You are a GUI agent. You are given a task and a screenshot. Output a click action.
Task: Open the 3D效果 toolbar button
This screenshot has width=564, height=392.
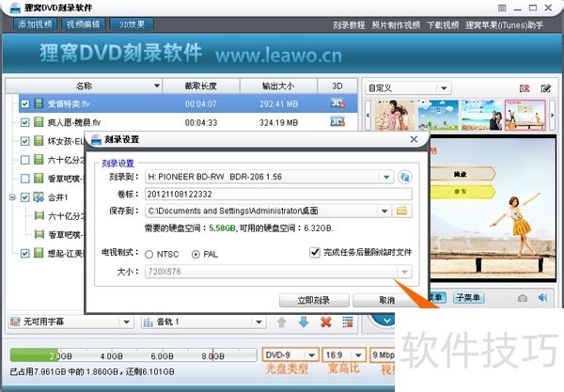132,24
